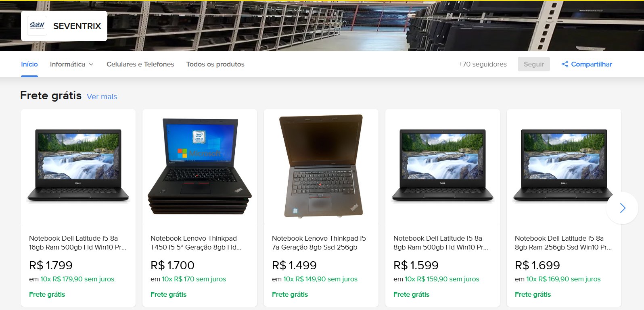Image resolution: width=644 pixels, height=310 pixels.
Task: Click the Seguir button
Action: pos(533,64)
